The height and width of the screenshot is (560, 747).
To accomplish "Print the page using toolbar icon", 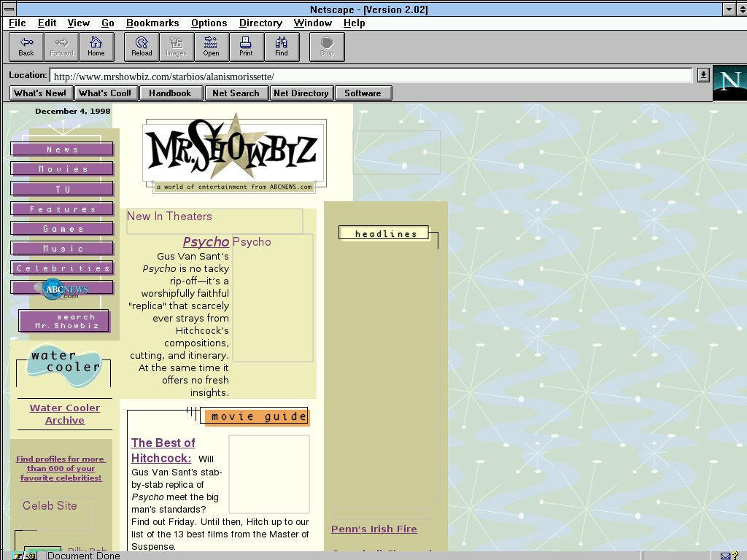I will click(246, 47).
